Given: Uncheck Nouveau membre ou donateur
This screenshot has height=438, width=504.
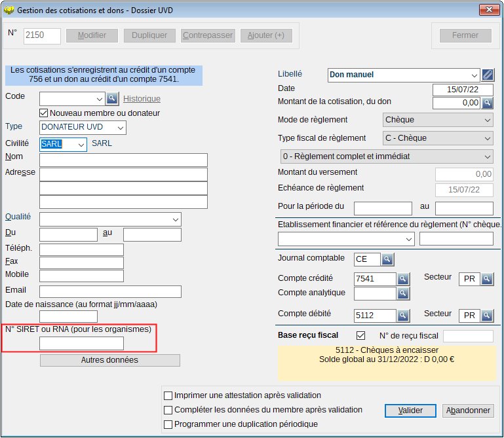Looking at the screenshot, I should 43,113.
